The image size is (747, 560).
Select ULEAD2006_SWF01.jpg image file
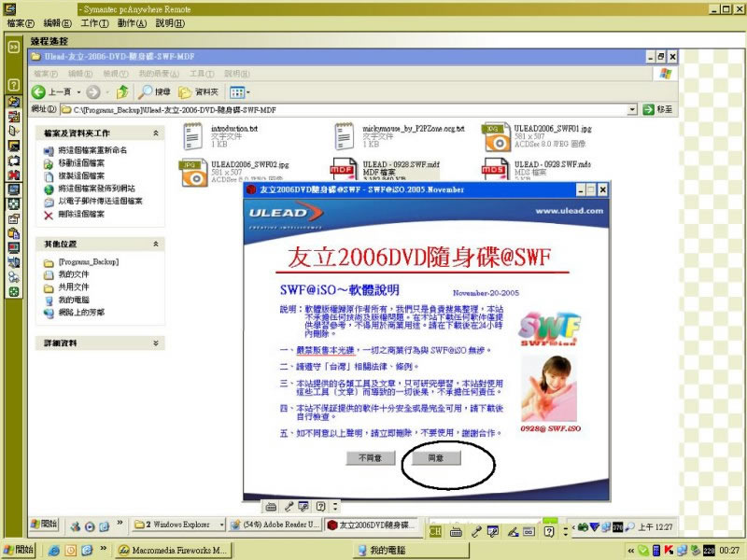(496, 136)
